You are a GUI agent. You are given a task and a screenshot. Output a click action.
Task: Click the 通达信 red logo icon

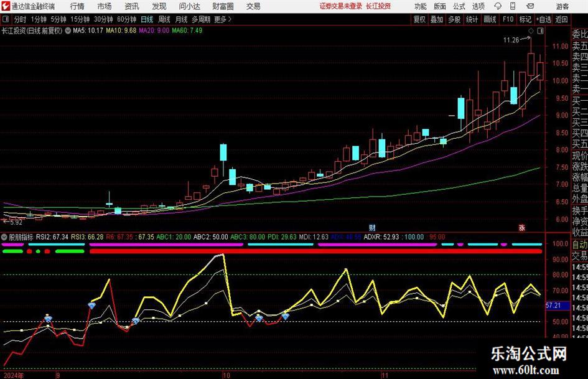click(x=6, y=6)
